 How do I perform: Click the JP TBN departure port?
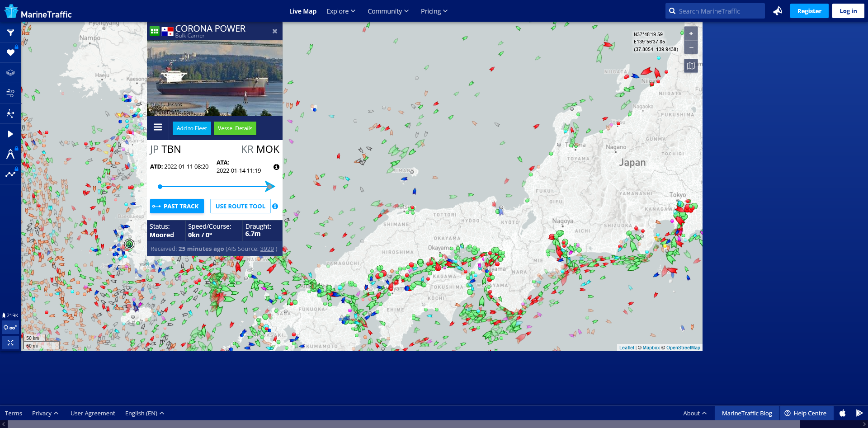click(165, 149)
